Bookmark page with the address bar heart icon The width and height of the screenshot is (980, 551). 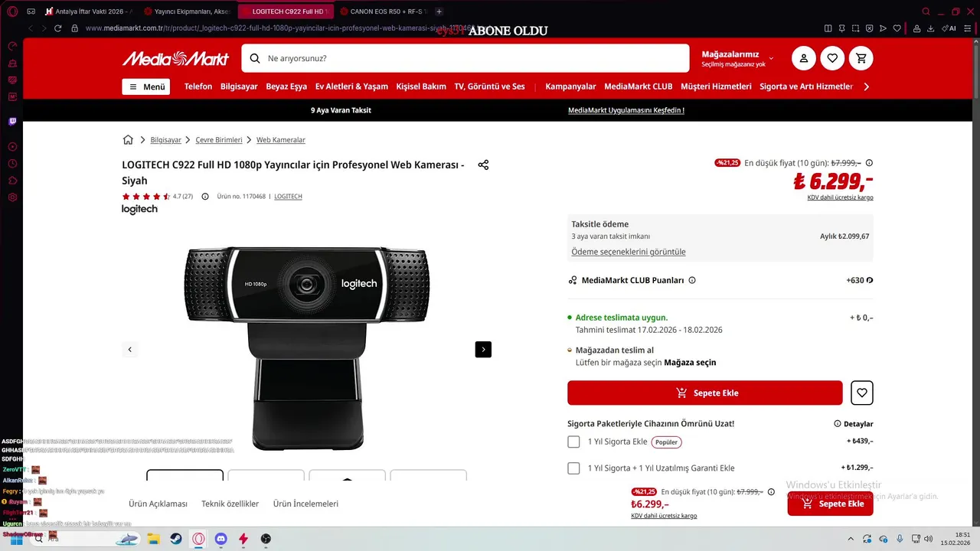897,28
